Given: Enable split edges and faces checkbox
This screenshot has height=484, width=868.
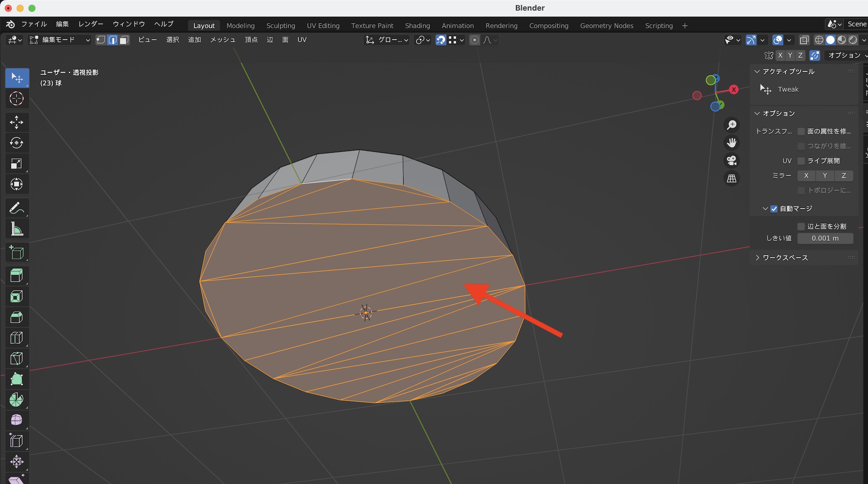Looking at the screenshot, I should (x=801, y=226).
